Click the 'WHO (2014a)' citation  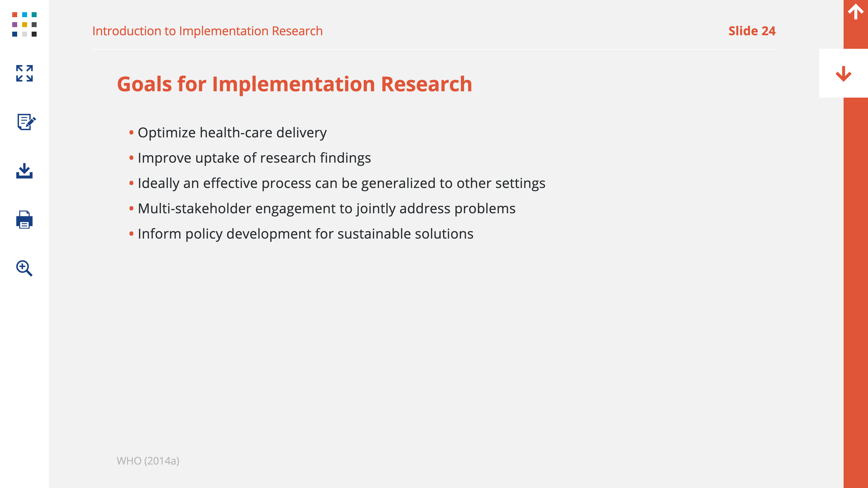point(148,461)
